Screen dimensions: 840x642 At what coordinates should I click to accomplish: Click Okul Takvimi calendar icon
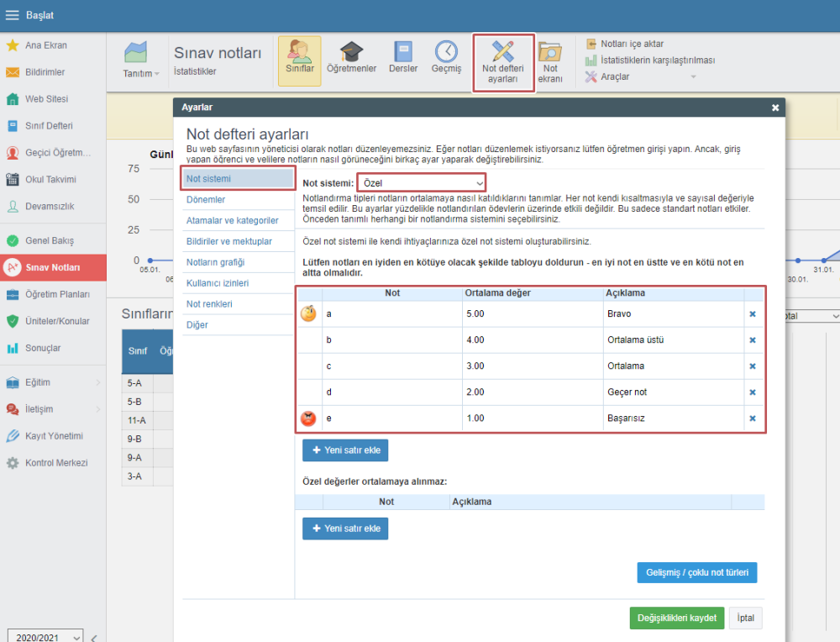point(13,179)
